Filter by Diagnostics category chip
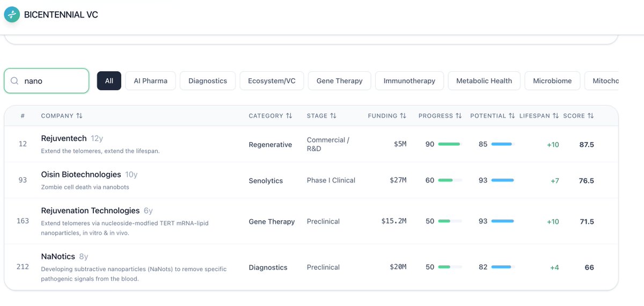 pyautogui.click(x=208, y=81)
